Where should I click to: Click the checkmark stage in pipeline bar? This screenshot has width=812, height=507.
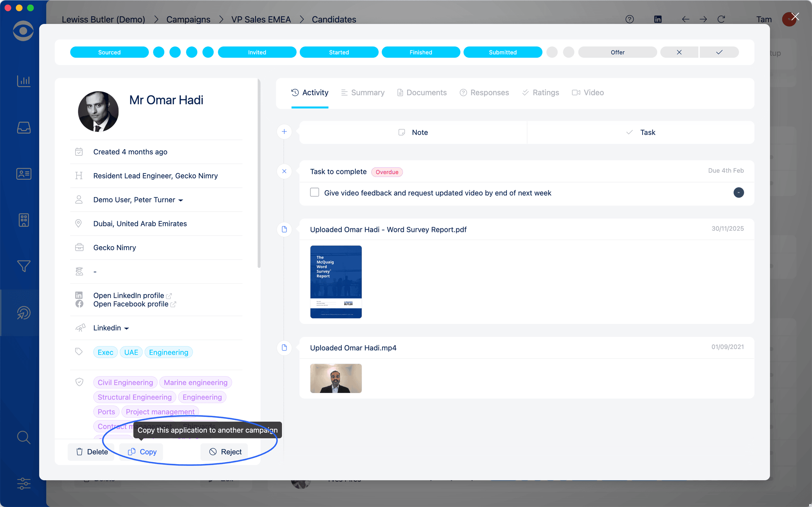point(719,52)
